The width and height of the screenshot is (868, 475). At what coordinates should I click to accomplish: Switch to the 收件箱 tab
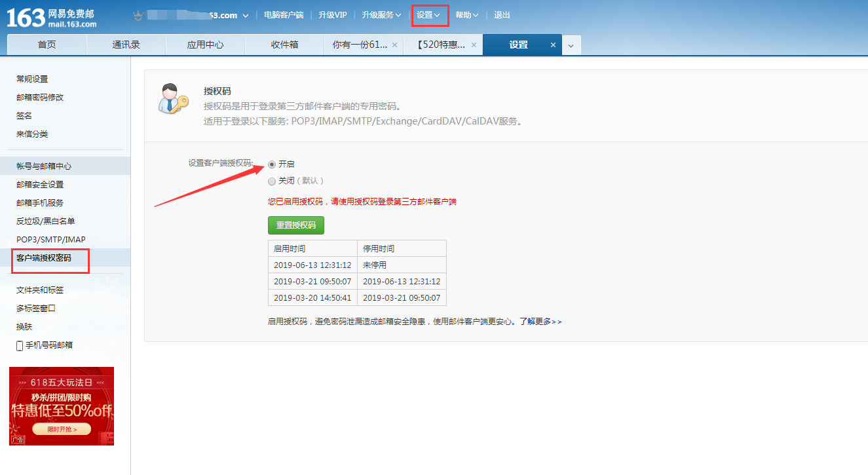pyautogui.click(x=284, y=44)
